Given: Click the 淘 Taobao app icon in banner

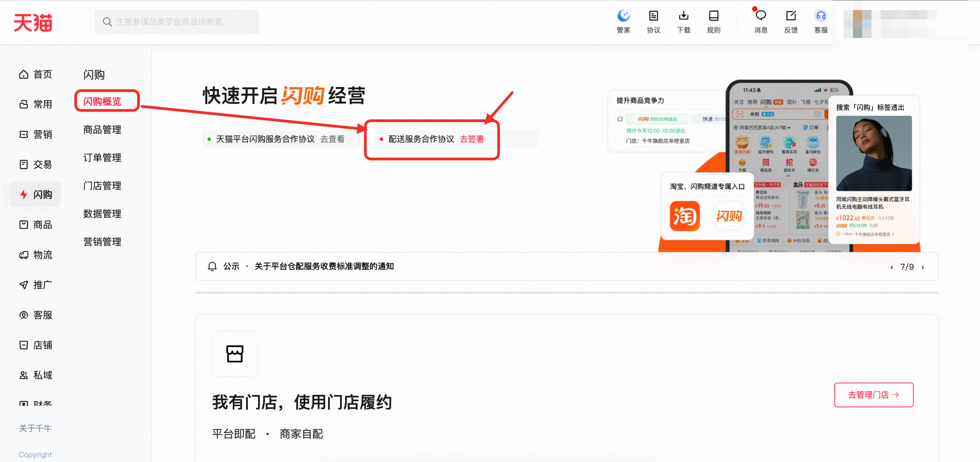Looking at the screenshot, I should 684,216.
